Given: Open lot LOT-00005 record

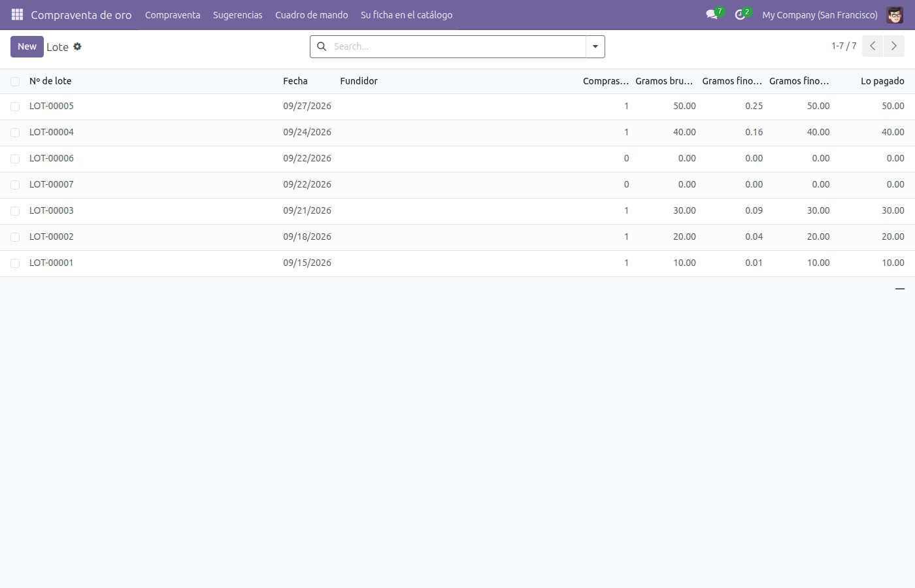Looking at the screenshot, I should click(x=52, y=106).
